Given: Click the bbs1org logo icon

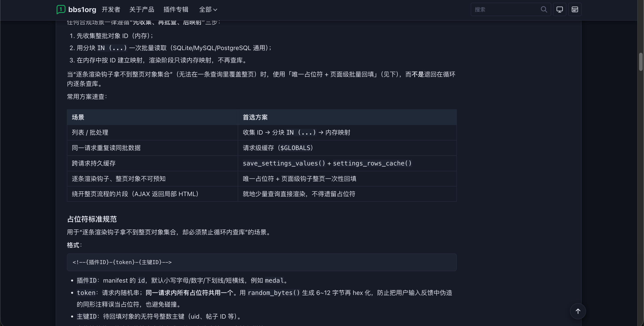Looking at the screenshot, I should (61, 9).
